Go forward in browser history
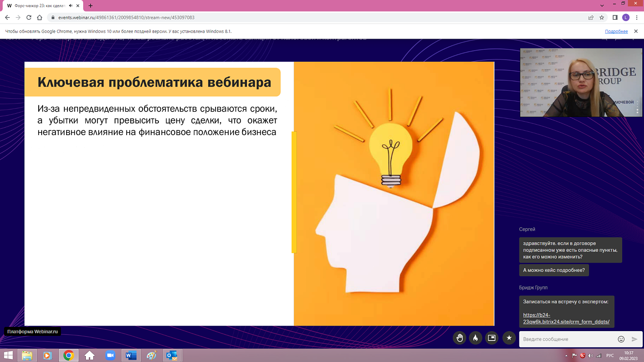The image size is (644, 362). pyautogui.click(x=18, y=18)
